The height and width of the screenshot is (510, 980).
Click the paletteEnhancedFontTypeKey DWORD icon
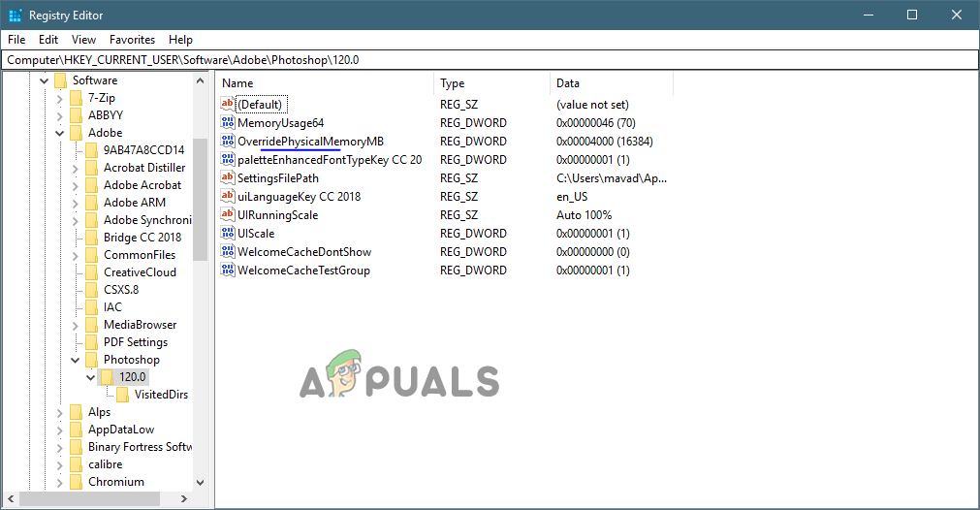228,159
